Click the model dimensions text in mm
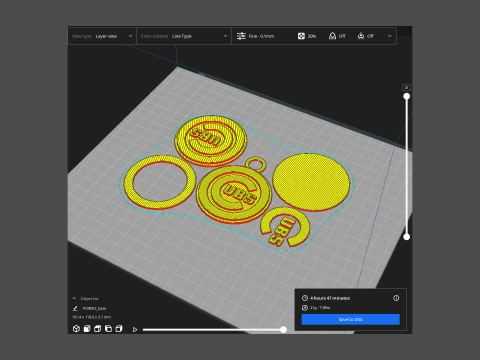 pos(92,317)
